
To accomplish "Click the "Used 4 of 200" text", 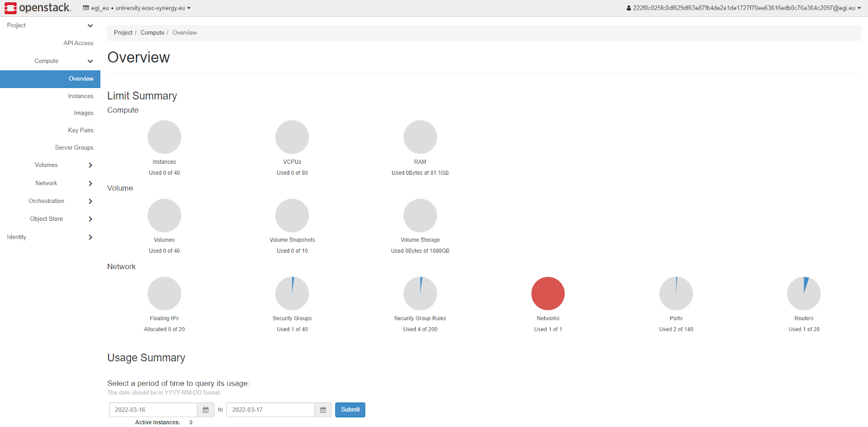I will click(420, 329).
